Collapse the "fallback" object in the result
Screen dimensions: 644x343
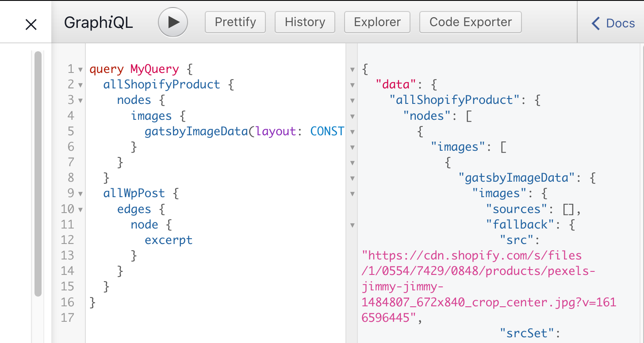[353, 225]
